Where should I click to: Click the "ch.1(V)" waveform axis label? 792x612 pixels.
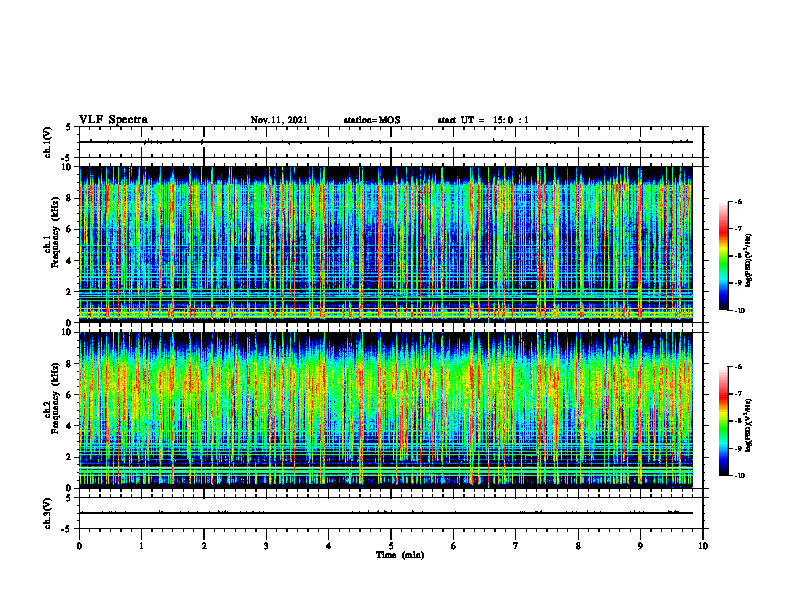tap(48, 142)
